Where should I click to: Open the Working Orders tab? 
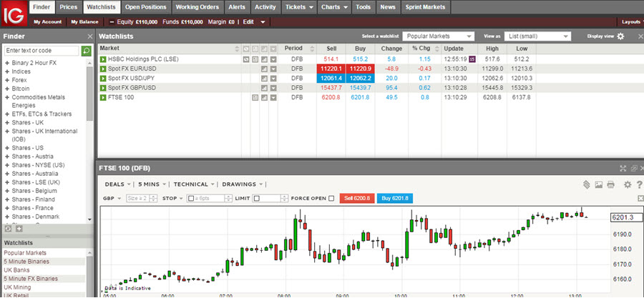[x=197, y=7]
